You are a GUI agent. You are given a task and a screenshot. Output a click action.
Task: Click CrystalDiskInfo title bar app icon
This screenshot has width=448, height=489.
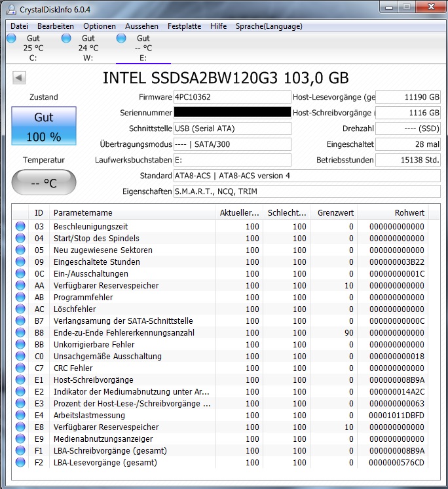click(x=11, y=10)
